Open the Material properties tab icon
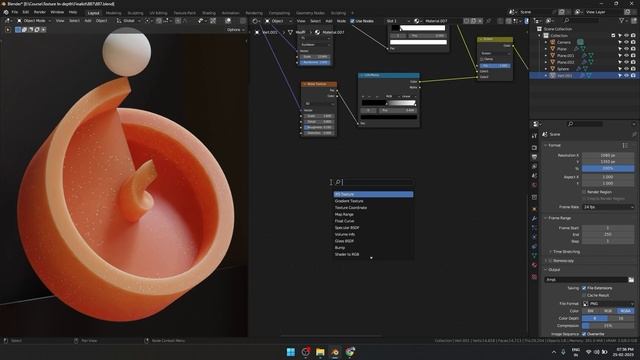 click(x=534, y=265)
